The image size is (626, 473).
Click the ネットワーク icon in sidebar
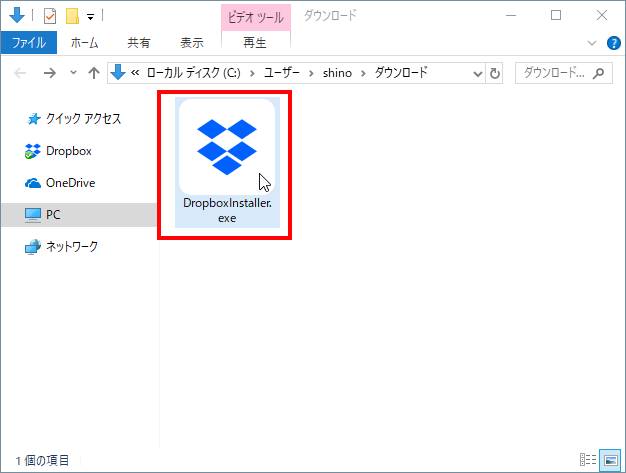[33, 247]
